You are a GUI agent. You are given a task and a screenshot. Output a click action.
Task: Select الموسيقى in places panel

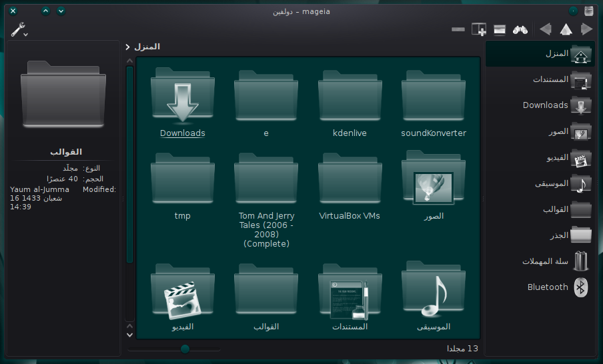click(540, 184)
